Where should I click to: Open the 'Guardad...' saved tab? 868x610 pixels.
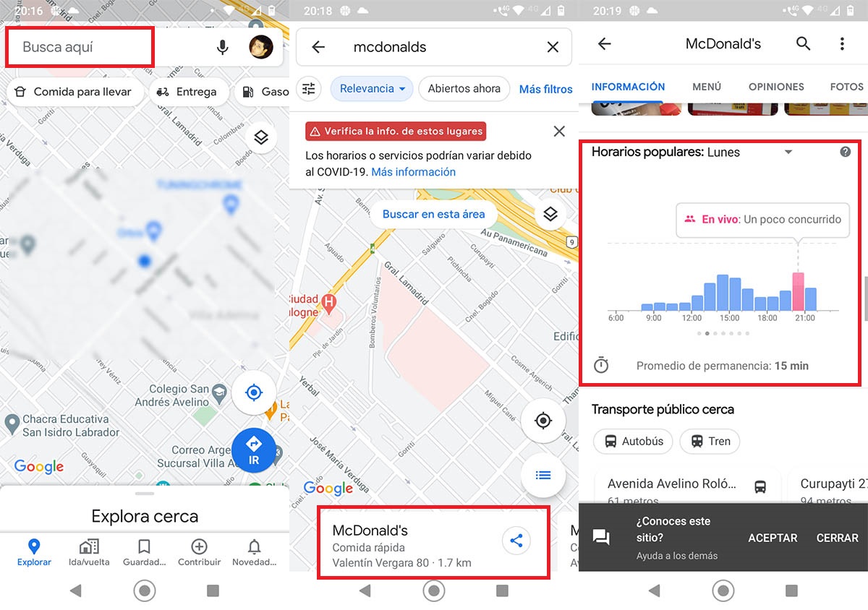point(144,553)
